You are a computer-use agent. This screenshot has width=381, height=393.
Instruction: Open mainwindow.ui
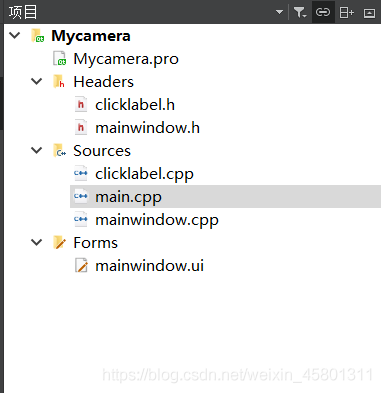click(x=149, y=266)
